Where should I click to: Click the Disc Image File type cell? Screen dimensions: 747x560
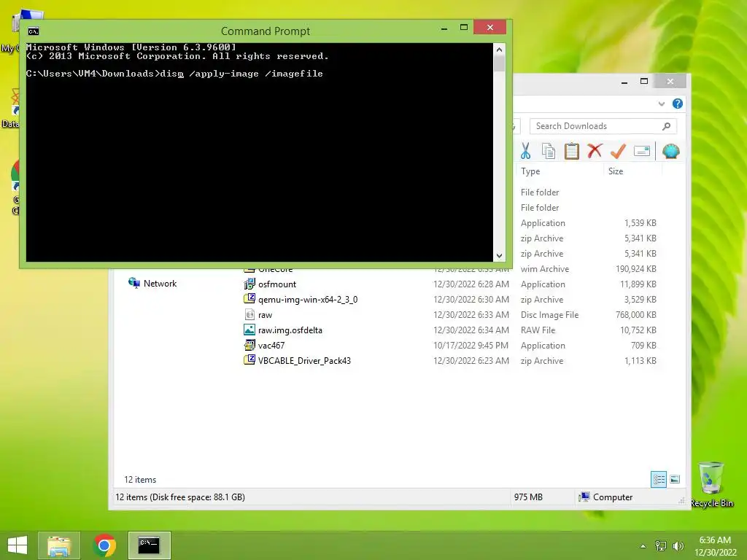click(x=549, y=315)
